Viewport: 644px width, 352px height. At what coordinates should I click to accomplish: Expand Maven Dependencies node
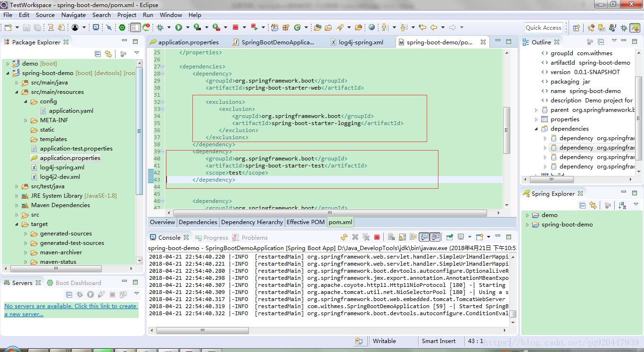tap(17, 205)
